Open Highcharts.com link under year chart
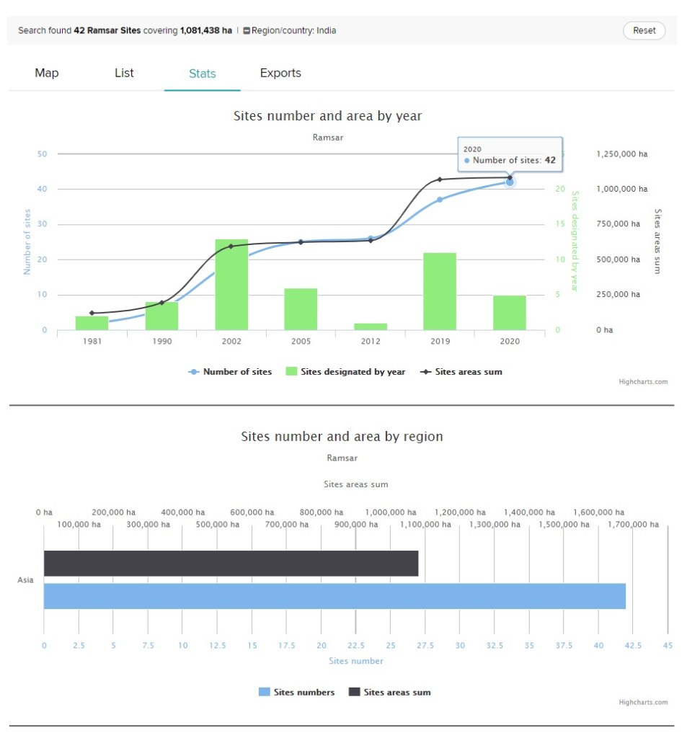The image size is (700, 738). pos(643,382)
